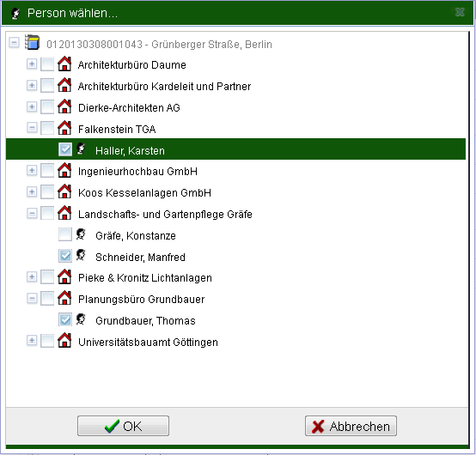Collapse the Falkenstein TGA node
Screen dimensions: 476x455
pyautogui.click(x=32, y=128)
